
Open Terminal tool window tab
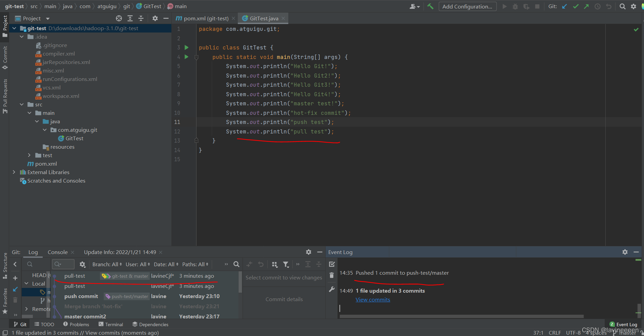pos(111,324)
